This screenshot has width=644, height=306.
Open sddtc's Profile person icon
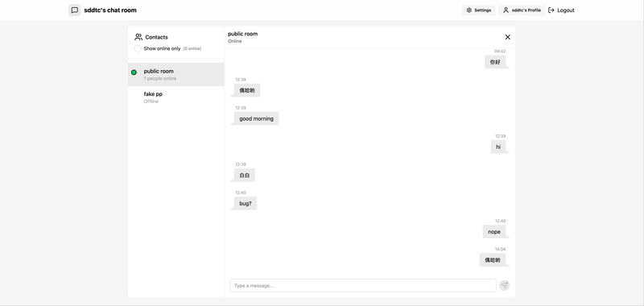pyautogui.click(x=506, y=10)
